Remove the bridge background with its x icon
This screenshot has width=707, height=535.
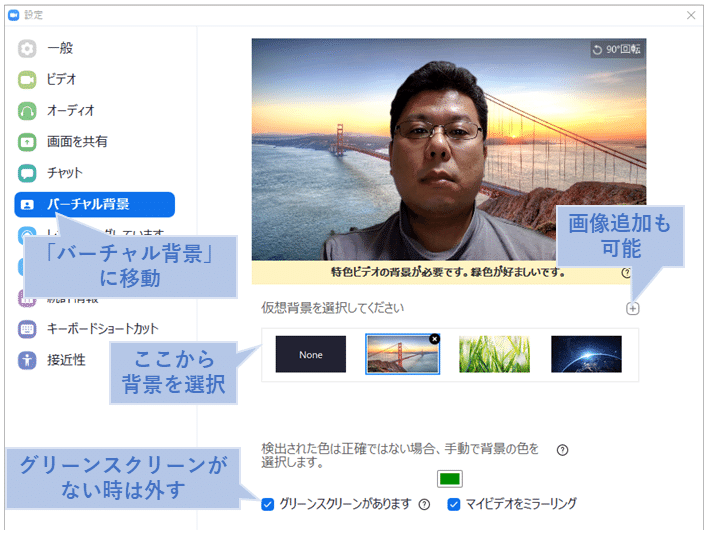pyautogui.click(x=434, y=339)
